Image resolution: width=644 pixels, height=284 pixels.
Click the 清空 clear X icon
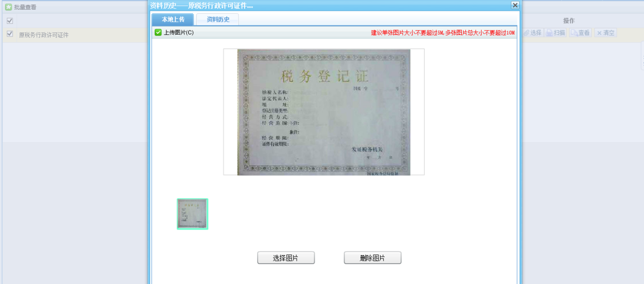pyautogui.click(x=599, y=33)
